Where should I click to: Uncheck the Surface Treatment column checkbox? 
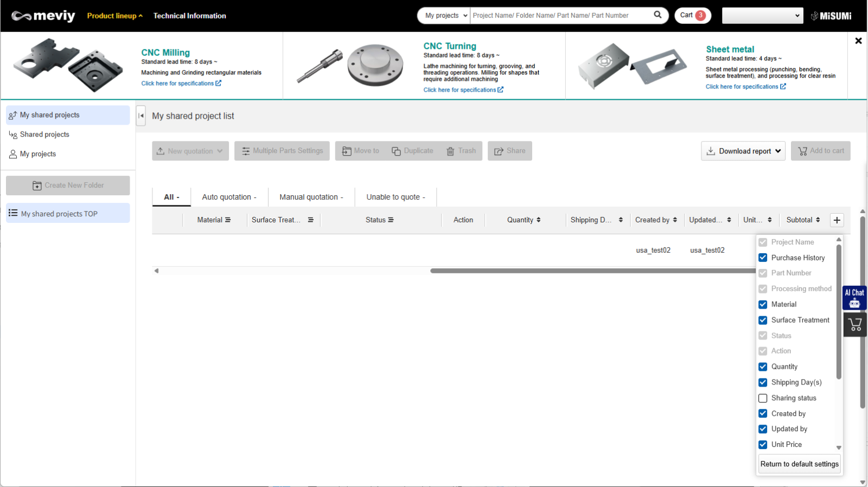pyautogui.click(x=763, y=321)
